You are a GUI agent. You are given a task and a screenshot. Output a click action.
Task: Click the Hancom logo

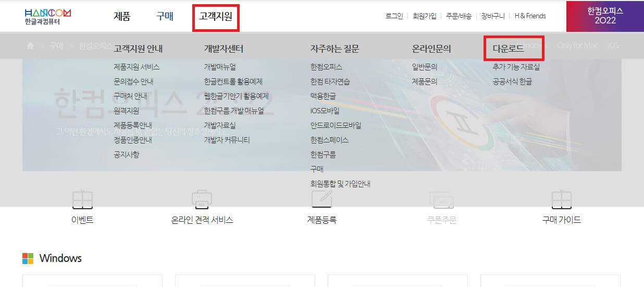tap(47, 17)
